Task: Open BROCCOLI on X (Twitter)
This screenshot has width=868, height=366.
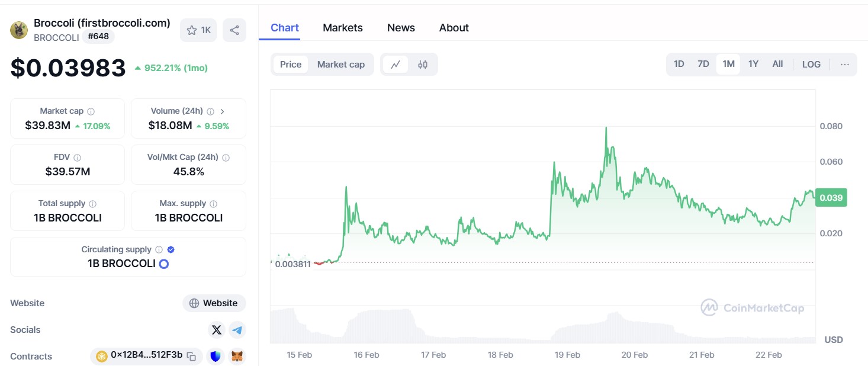Action: [217, 329]
